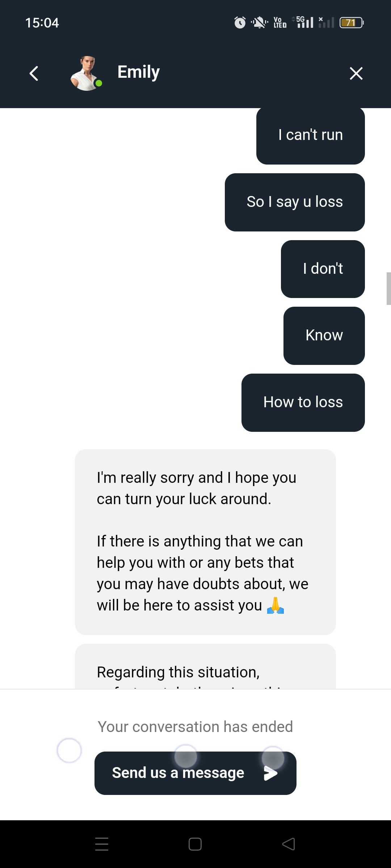The width and height of the screenshot is (391, 868).
Task: Close the chat with the X icon
Action: [356, 73]
